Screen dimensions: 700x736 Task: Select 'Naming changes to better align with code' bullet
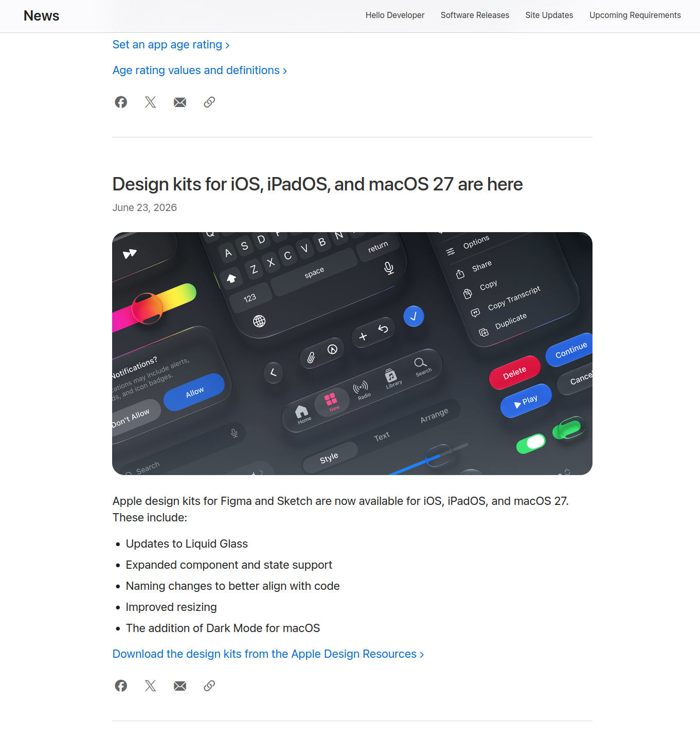[x=232, y=586]
